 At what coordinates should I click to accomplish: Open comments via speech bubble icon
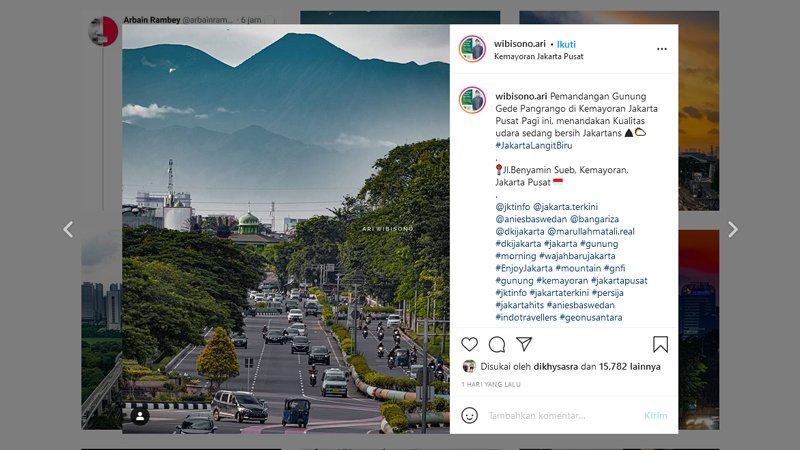(x=497, y=344)
